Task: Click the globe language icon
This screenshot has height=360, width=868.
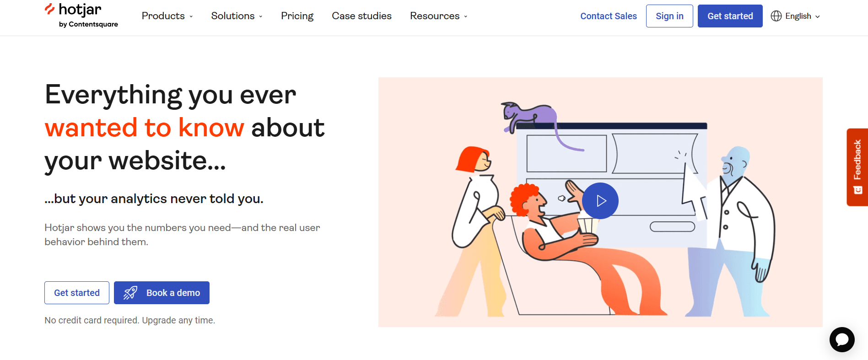Action: (x=776, y=16)
